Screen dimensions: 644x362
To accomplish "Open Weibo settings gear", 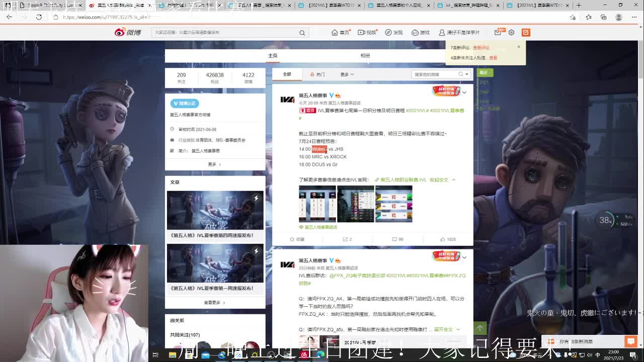I will pos(511,33).
